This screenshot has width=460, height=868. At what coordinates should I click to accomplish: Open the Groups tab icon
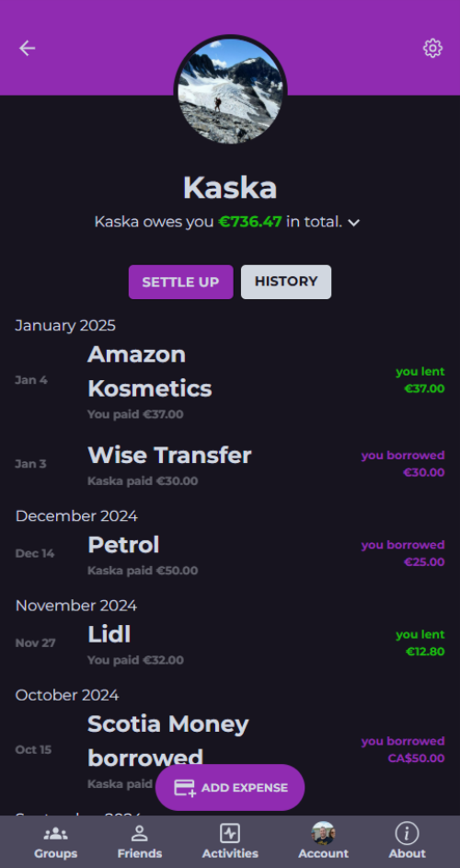coord(55,833)
